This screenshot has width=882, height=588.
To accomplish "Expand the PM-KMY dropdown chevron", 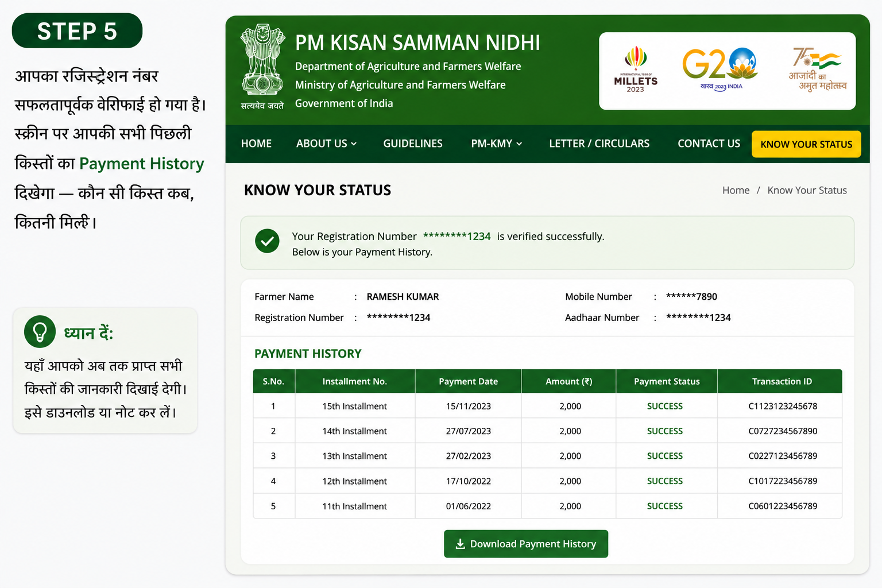I will coord(519,144).
